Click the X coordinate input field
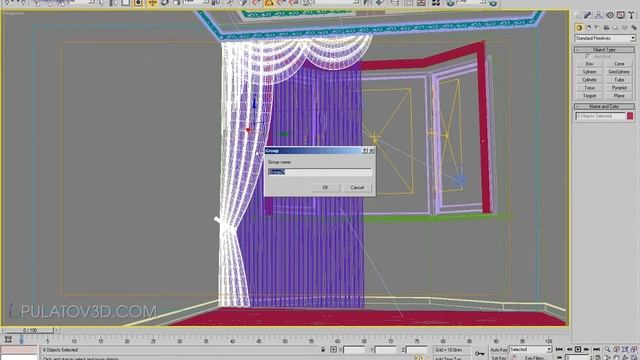Viewport: 640px width, 360px height. (x=354, y=350)
